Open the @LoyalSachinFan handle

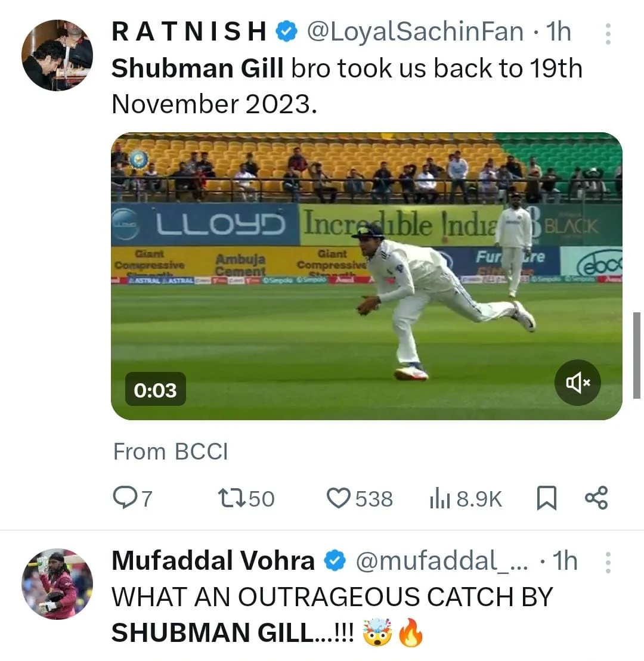pyautogui.click(x=415, y=32)
